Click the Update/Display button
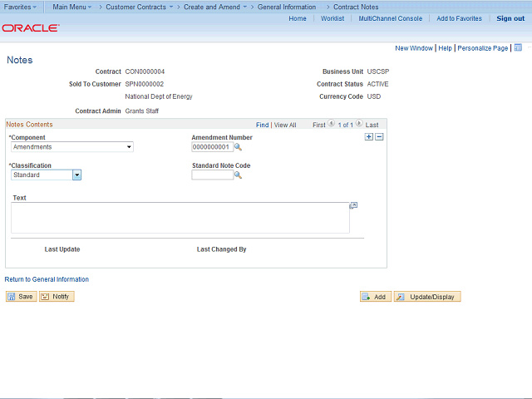The height and width of the screenshot is (399, 532). tap(427, 297)
